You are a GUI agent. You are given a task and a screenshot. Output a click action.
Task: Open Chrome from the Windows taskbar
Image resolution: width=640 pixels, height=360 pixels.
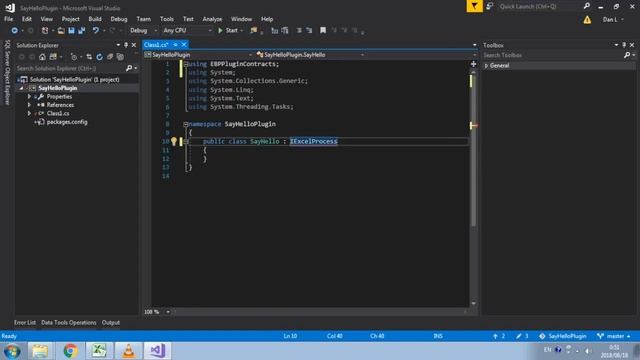pos(70,351)
